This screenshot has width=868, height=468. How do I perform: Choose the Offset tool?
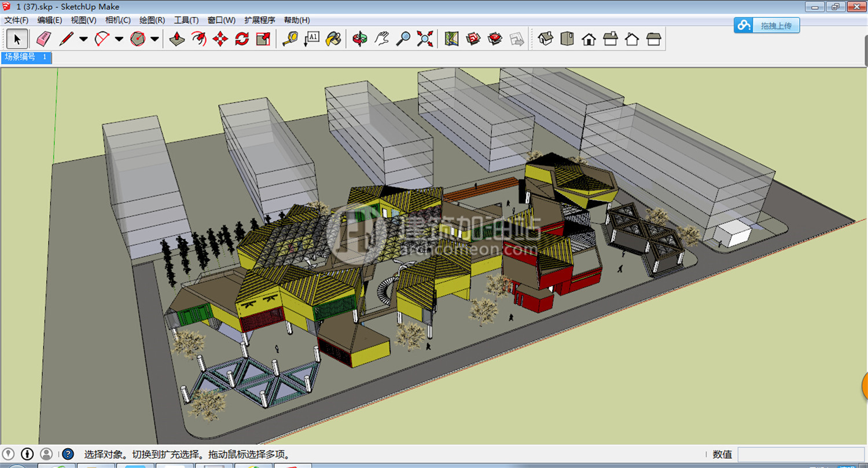click(199, 39)
